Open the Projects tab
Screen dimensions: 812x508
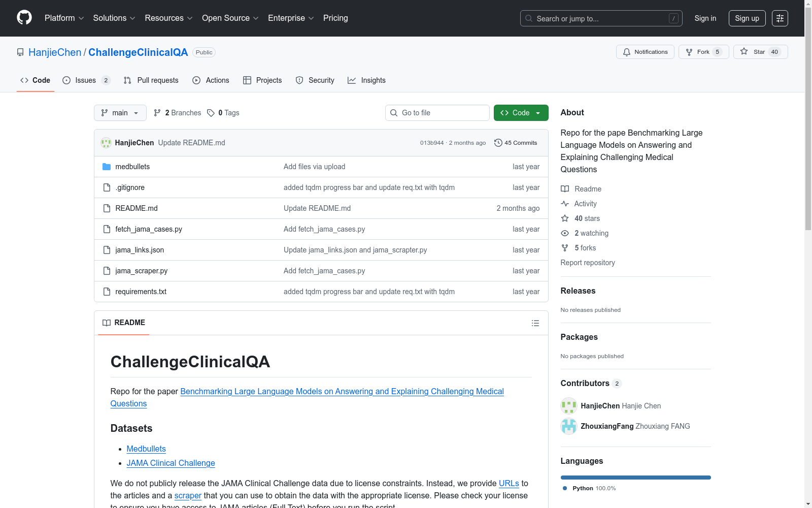click(262, 80)
